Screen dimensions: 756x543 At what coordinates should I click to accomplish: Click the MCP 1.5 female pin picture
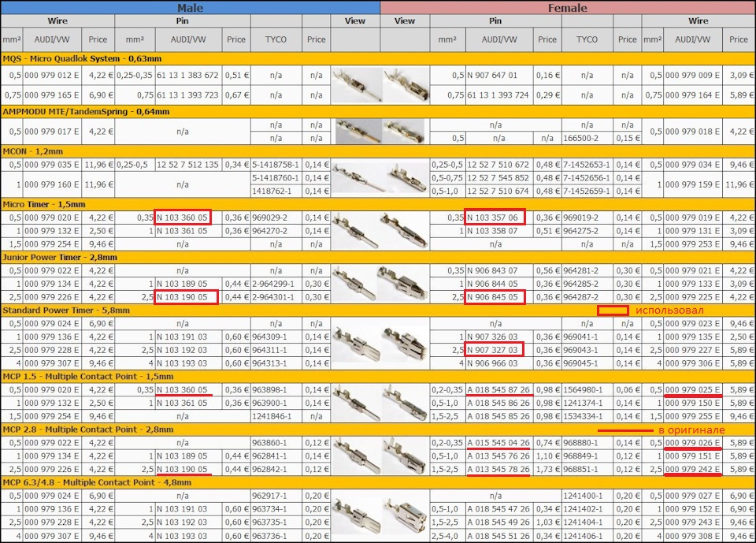(405, 403)
